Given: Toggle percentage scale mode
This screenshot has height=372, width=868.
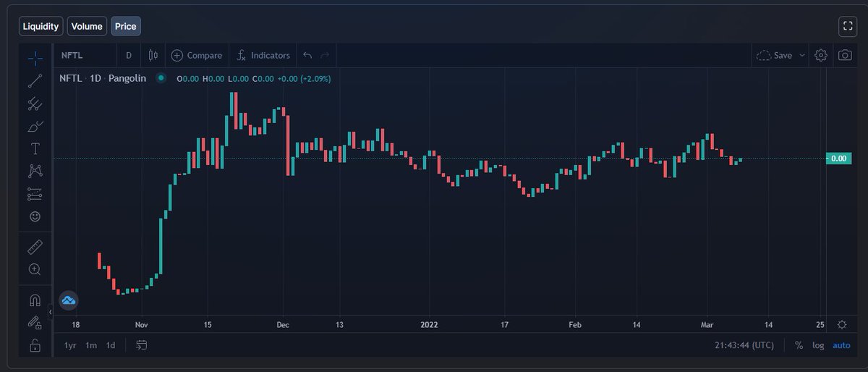Looking at the screenshot, I should pyautogui.click(x=799, y=345).
